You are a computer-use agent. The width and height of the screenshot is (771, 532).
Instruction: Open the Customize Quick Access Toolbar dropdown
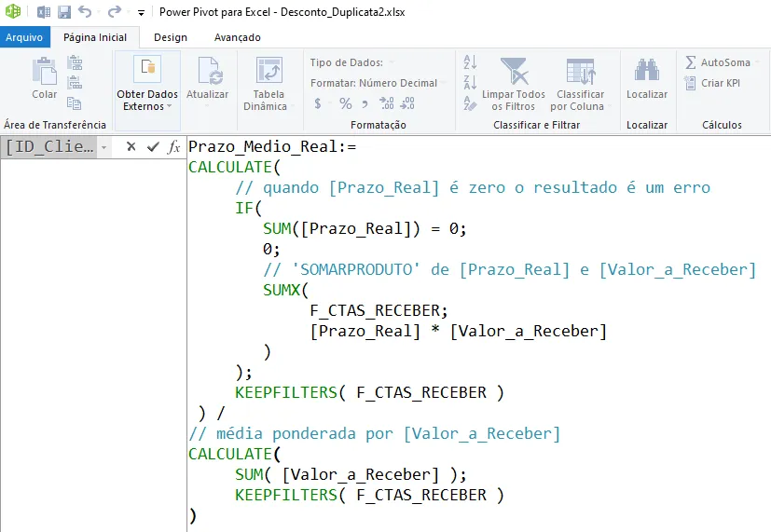[141, 13]
